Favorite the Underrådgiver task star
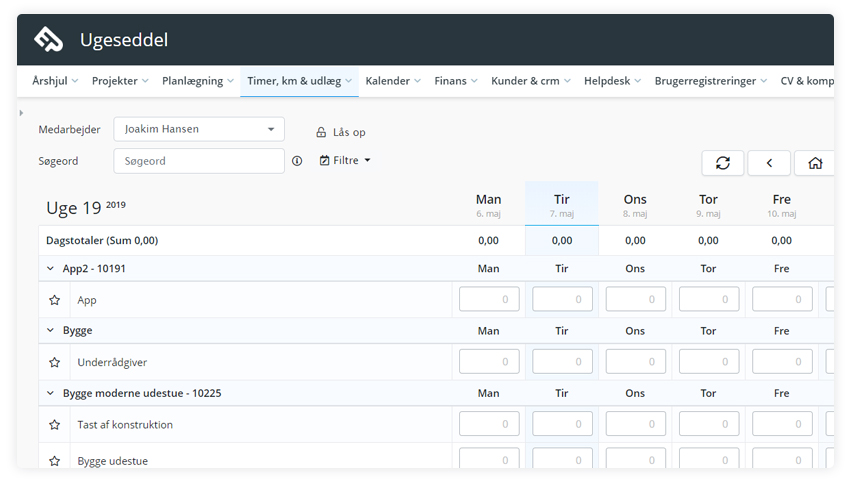Viewport: 850px width, 482px height. (54, 362)
